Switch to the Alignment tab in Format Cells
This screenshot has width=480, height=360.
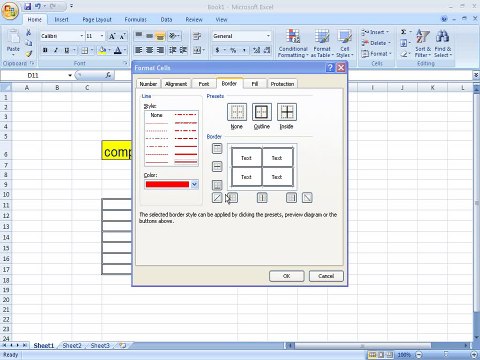[x=176, y=84]
